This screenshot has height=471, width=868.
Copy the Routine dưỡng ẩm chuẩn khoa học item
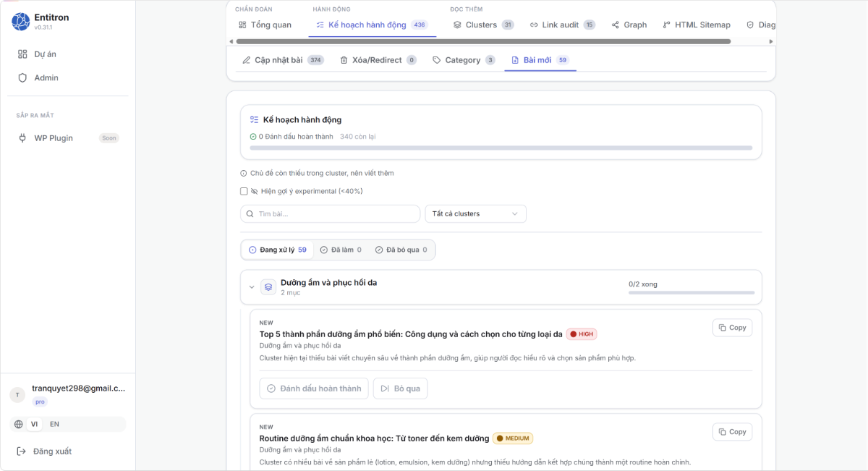coord(733,432)
